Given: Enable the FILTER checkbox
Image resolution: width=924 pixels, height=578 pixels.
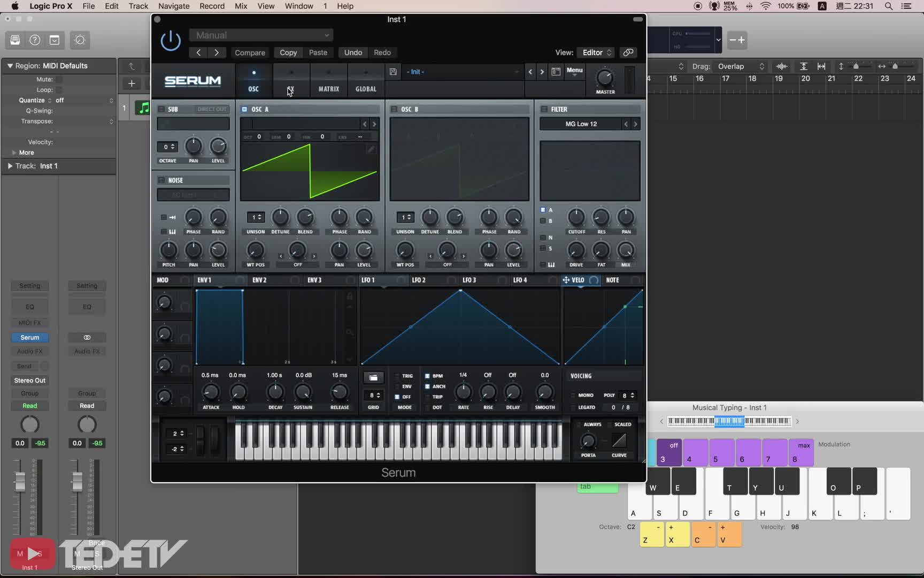Looking at the screenshot, I should [x=544, y=109].
